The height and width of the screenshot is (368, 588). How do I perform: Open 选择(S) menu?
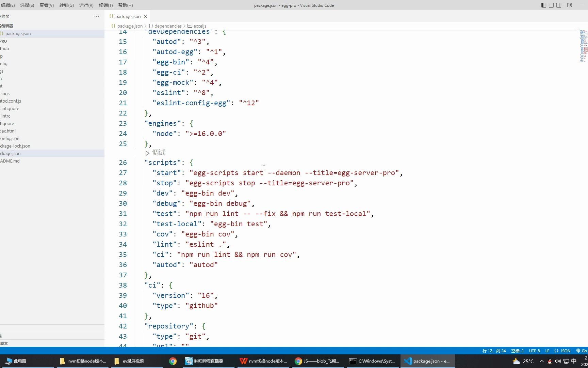click(x=27, y=5)
